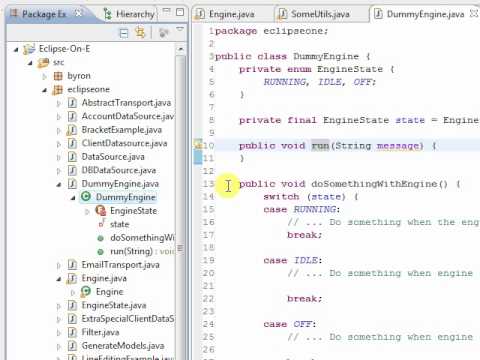The width and height of the screenshot is (480, 360).
Task: Click the byron package icon
Action: pos(58,76)
